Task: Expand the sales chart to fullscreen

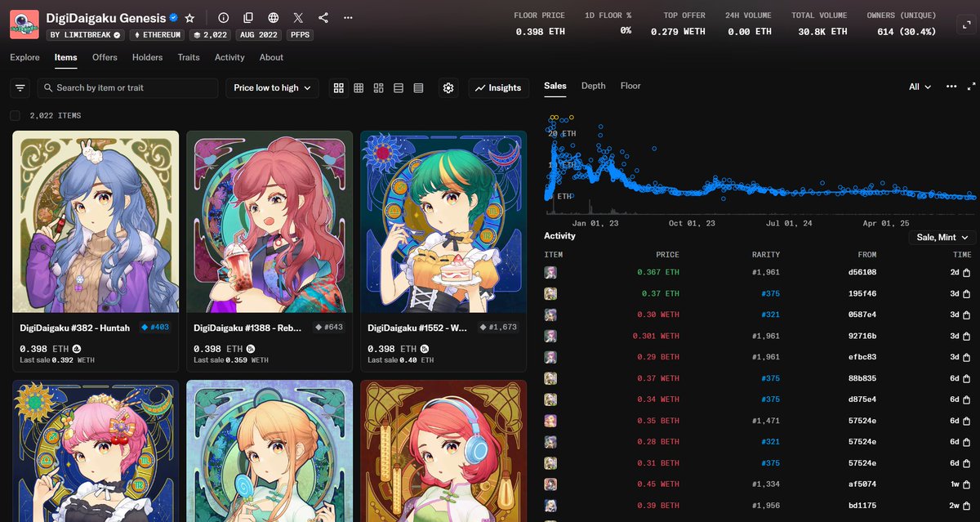Action: (x=972, y=86)
